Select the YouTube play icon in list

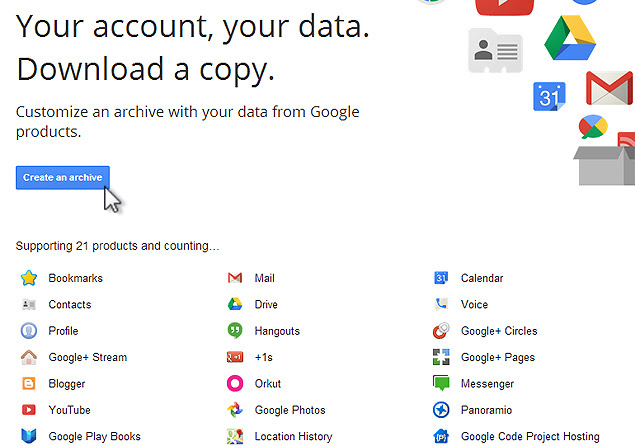pyautogui.click(x=29, y=410)
